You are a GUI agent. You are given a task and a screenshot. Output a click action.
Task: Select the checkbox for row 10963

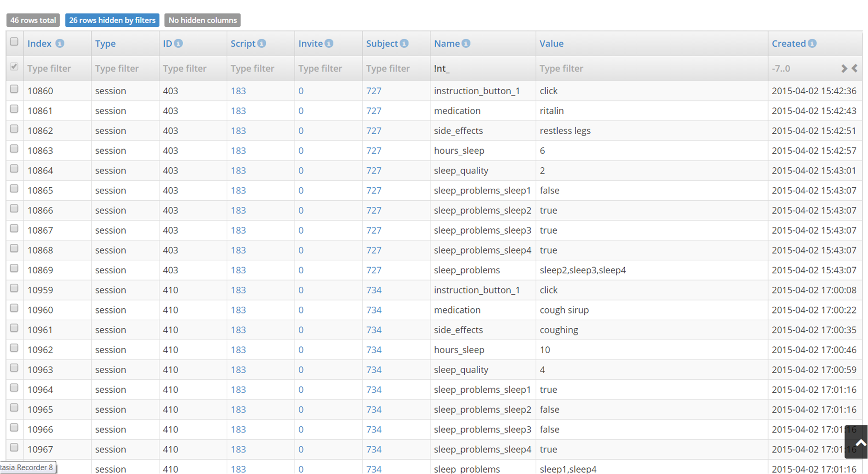pos(14,368)
